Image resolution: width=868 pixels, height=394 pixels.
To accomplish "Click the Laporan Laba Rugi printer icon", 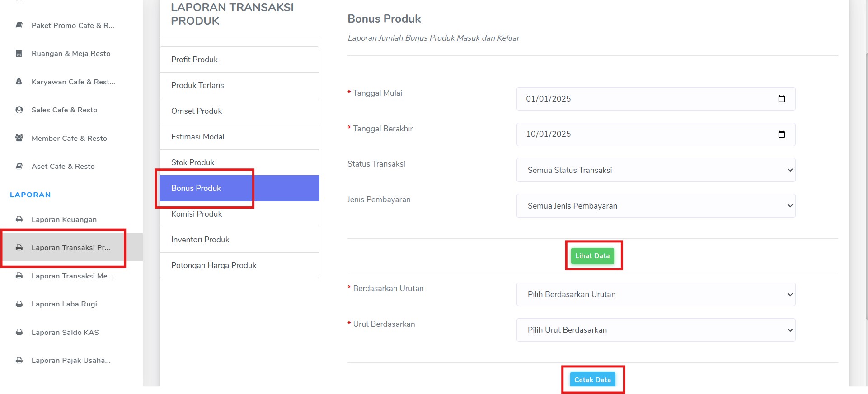I will 19,304.
